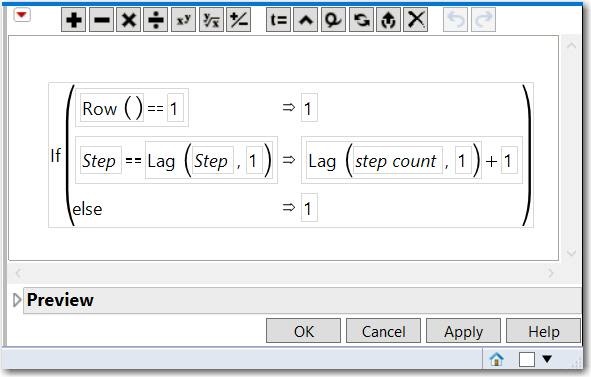This screenshot has width=591, height=377.
Task: Click the OK button
Action: 303,331
